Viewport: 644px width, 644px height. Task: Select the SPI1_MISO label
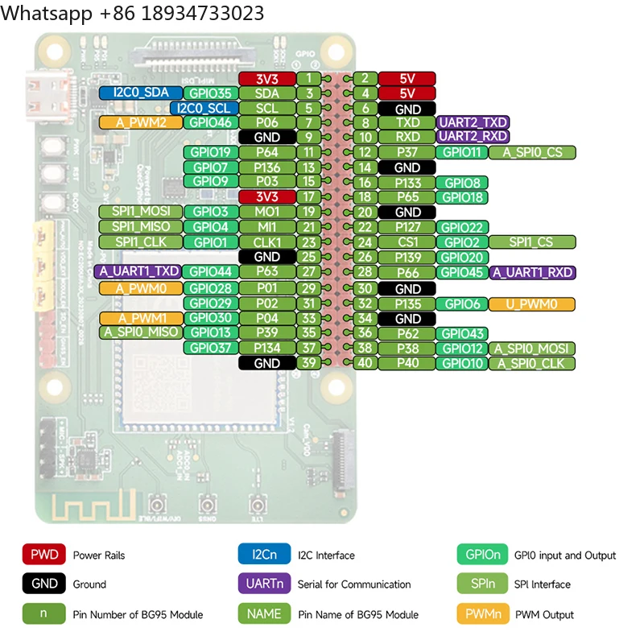(x=141, y=227)
